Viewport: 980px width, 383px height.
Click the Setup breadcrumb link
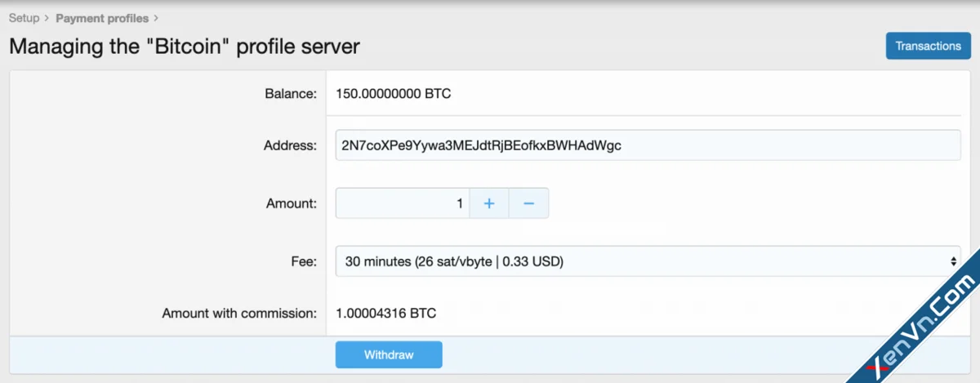tap(24, 18)
